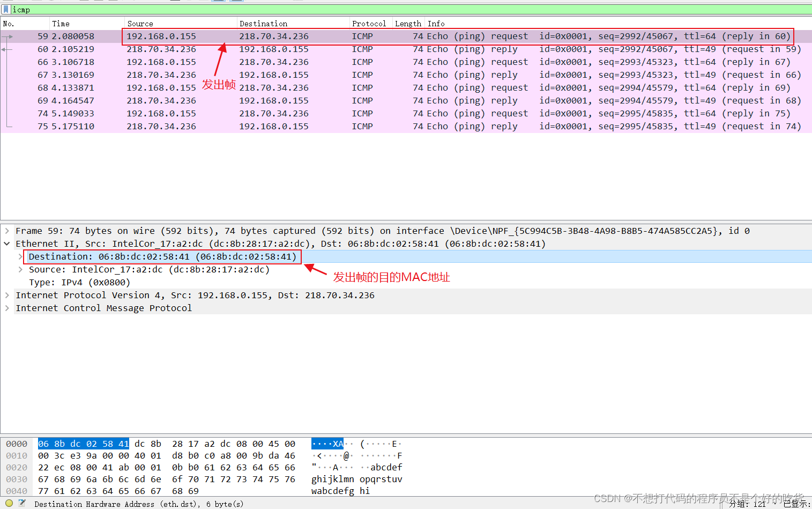The width and height of the screenshot is (812, 509).
Task: Select packet 67 at time 3.130169
Action: click(x=406, y=75)
